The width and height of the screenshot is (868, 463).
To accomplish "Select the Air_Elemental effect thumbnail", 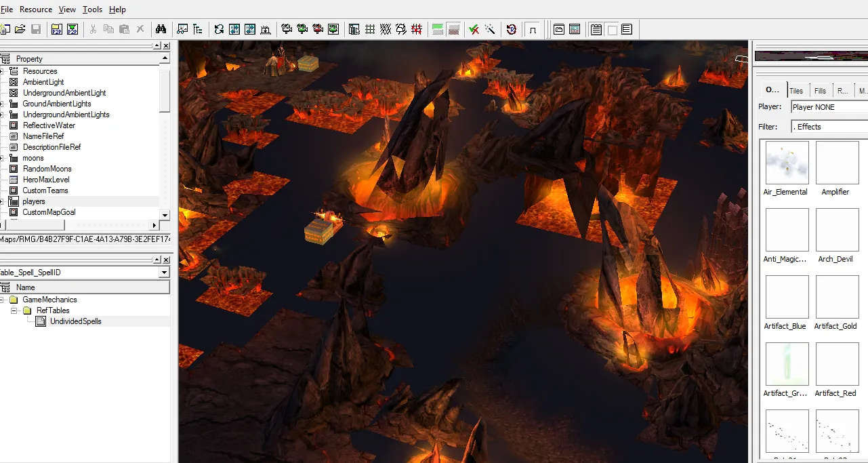I will tap(787, 163).
